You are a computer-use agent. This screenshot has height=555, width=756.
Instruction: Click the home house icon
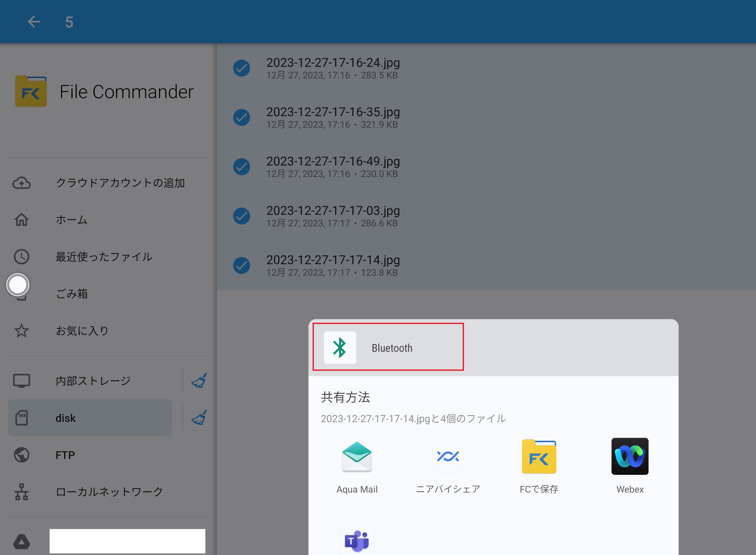click(22, 220)
